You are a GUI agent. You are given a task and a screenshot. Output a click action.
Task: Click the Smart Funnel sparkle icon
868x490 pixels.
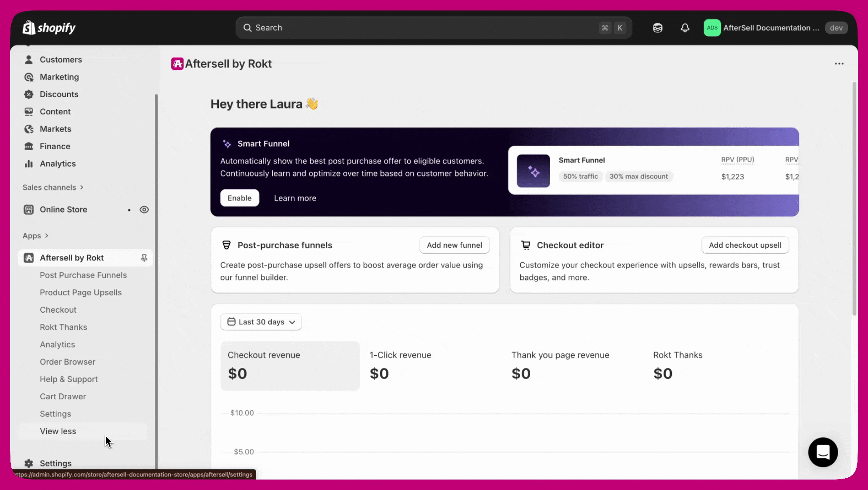click(x=227, y=144)
